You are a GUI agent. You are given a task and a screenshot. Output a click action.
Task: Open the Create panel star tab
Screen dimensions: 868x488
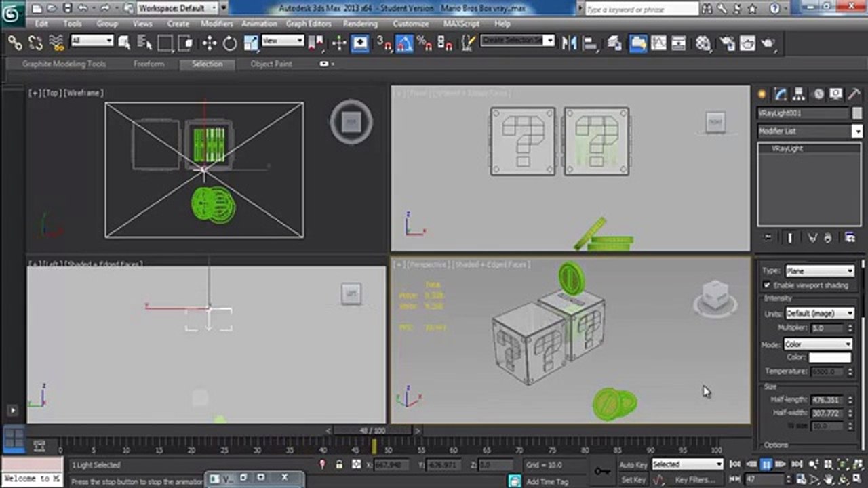[762, 94]
